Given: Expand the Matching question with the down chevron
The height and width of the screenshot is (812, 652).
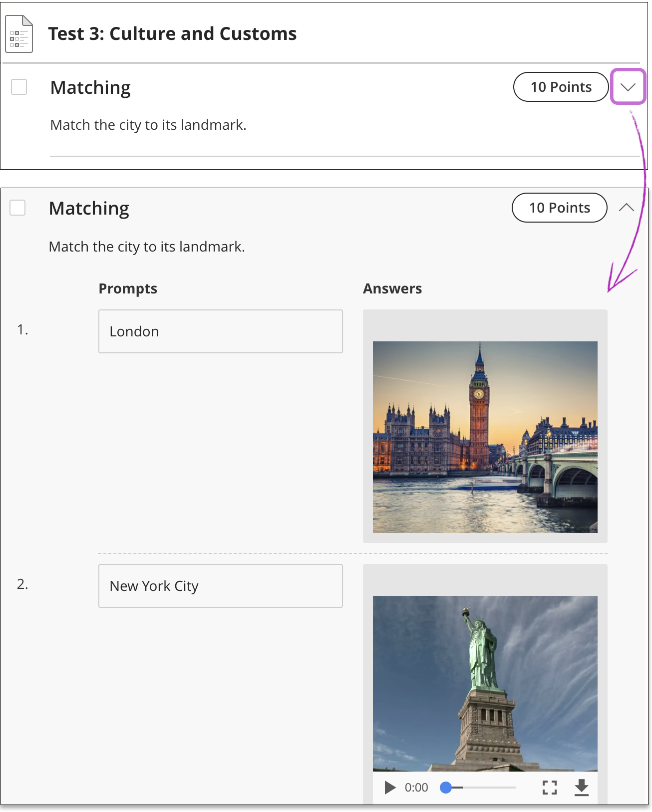Looking at the screenshot, I should [628, 87].
